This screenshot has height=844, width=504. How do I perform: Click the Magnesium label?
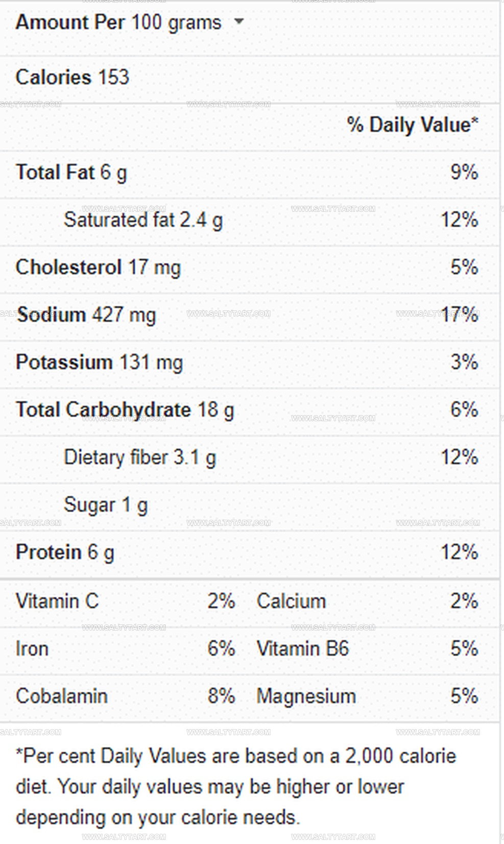[x=306, y=696]
